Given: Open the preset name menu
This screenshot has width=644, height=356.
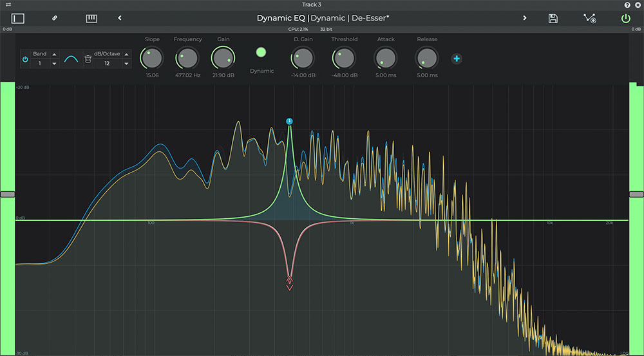Looking at the screenshot, I should point(323,18).
